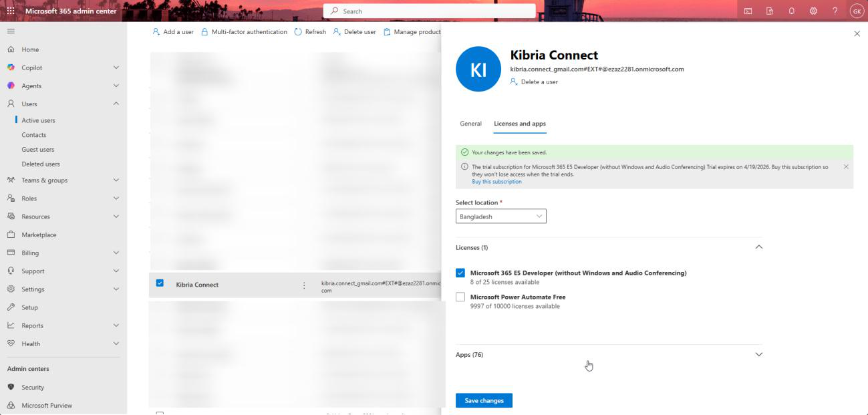The width and height of the screenshot is (868, 415).
Task: Click the Health heart icon
Action: (11, 343)
